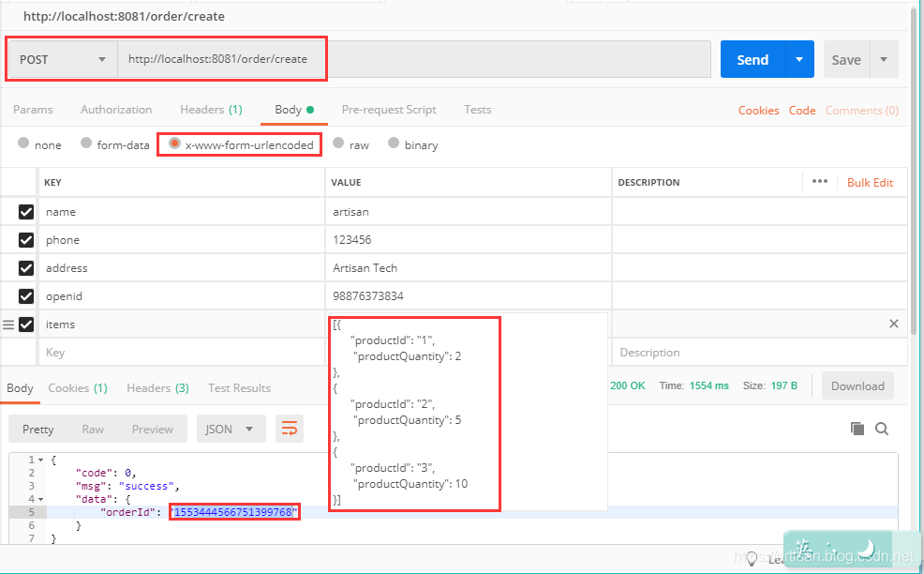Click the Bulk Edit link
Image resolution: width=924 pixels, height=574 pixels.
[870, 183]
